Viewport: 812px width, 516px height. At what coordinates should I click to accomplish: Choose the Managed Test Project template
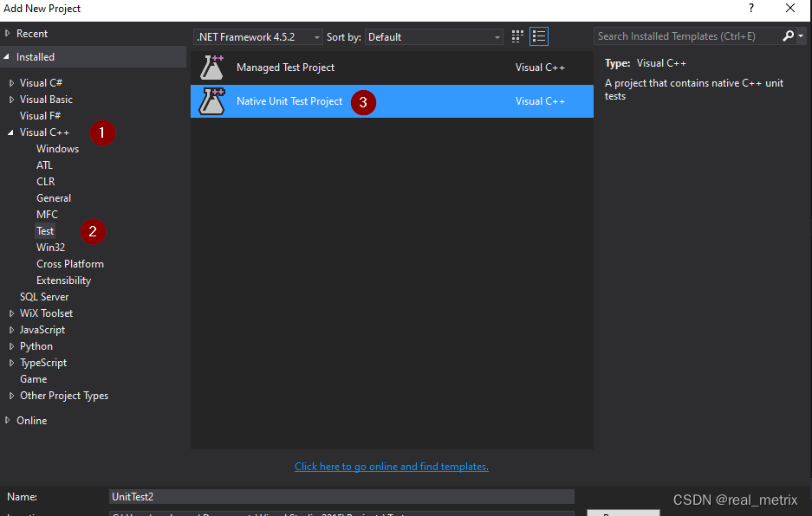pyautogui.click(x=392, y=68)
